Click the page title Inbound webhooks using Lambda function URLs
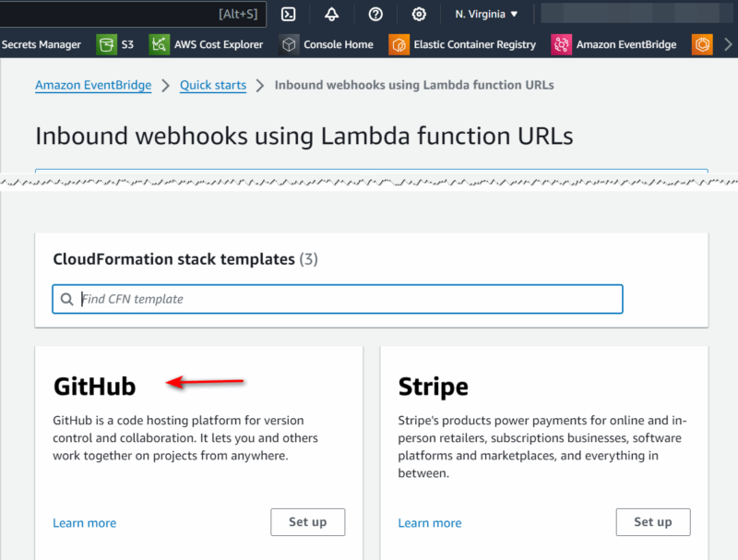Screen dimensions: 738x560 pos(304,136)
